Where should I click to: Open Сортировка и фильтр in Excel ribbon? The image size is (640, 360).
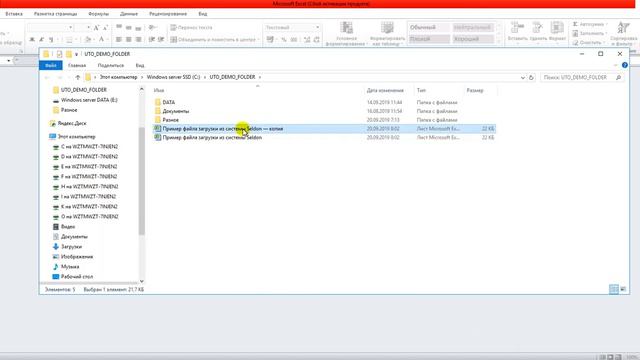pos(623,33)
